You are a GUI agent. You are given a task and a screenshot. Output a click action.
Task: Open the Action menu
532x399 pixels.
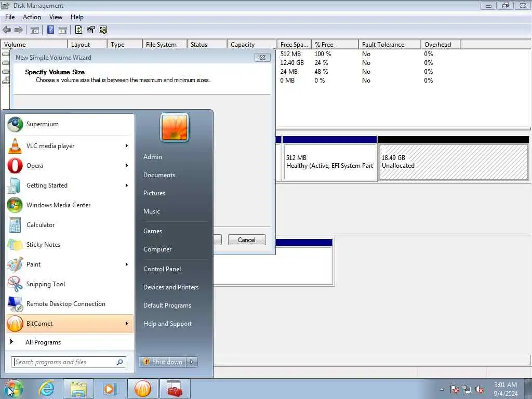coord(32,17)
